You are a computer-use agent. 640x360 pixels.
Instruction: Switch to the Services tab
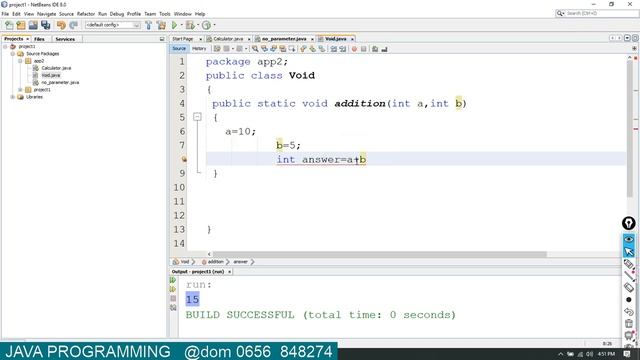tap(65, 39)
